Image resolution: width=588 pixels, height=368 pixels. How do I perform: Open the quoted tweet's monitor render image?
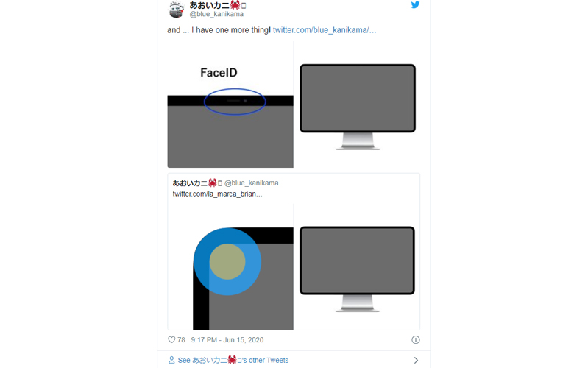pos(357,266)
